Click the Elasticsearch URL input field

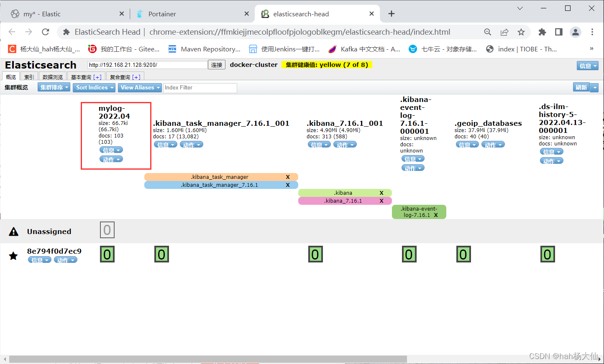148,65
